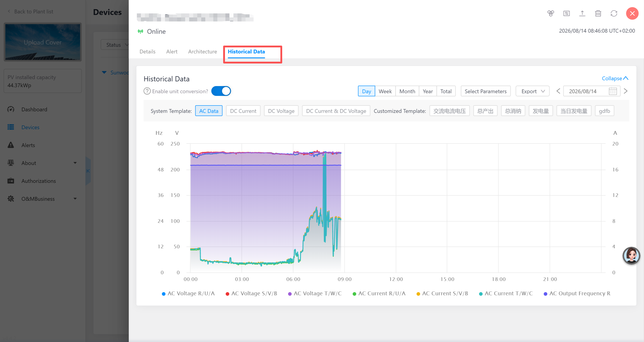The height and width of the screenshot is (342, 644).
Task: Apply the gdfb customized template
Action: point(604,111)
